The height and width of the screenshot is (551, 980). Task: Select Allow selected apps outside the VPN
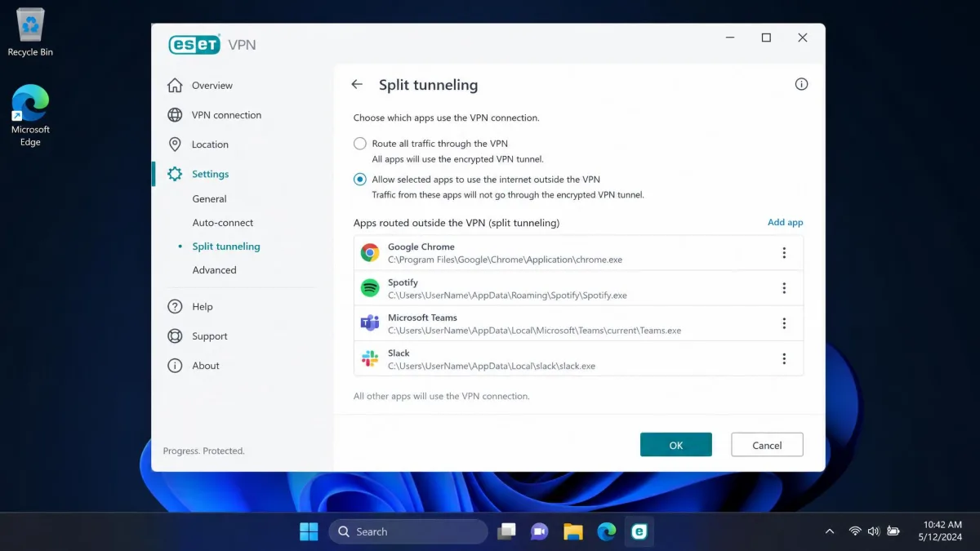pos(360,180)
